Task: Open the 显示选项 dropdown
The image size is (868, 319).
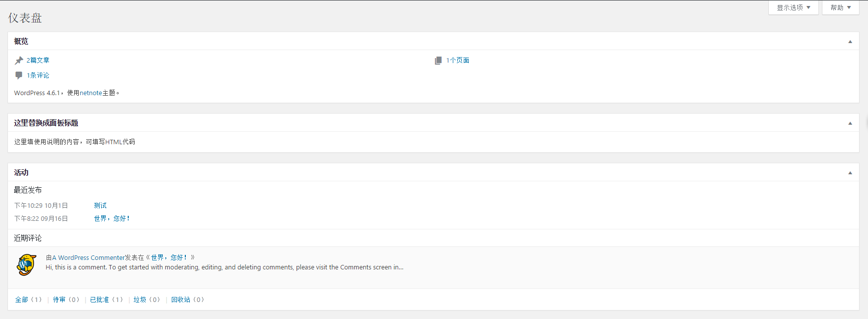Action: pos(793,8)
